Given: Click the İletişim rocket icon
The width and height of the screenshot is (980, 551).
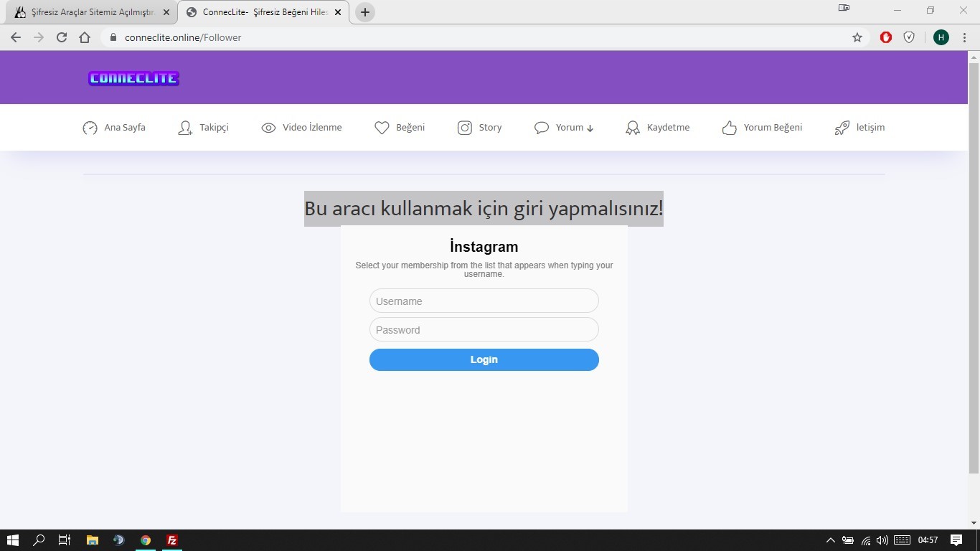Looking at the screenshot, I should point(842,128).
